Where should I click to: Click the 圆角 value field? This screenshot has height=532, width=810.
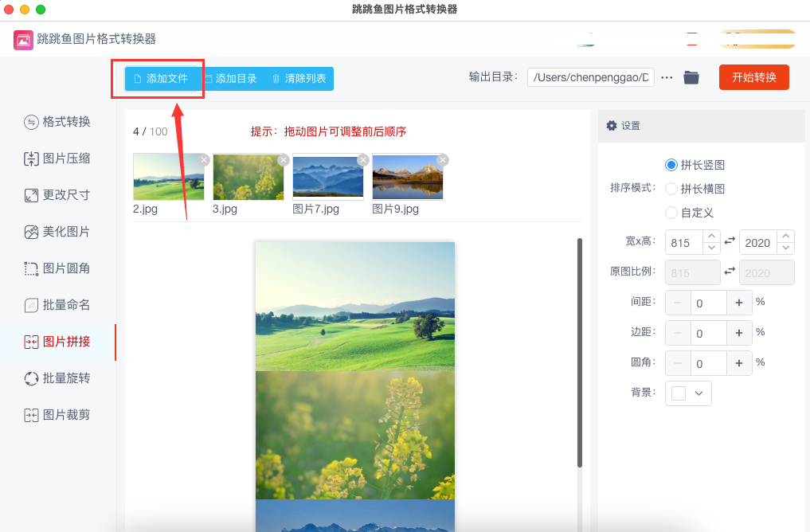click(709, 364)
